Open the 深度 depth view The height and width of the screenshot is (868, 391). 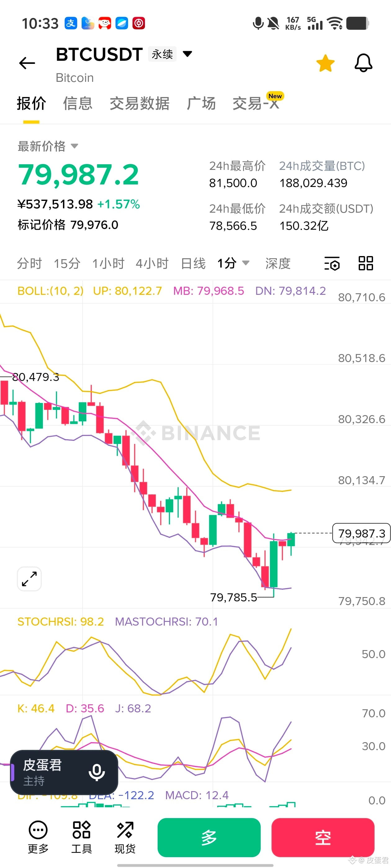278,263
